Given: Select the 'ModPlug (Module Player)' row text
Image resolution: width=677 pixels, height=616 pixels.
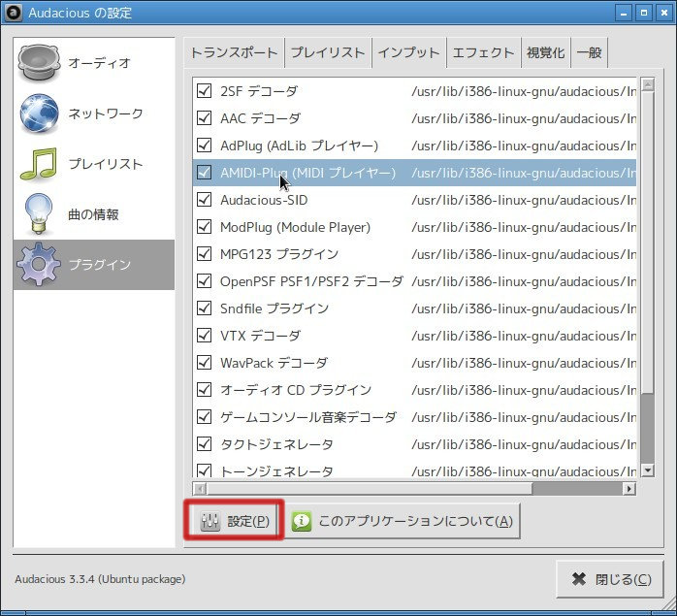Looking at the screenshot, I should point(295,227).
